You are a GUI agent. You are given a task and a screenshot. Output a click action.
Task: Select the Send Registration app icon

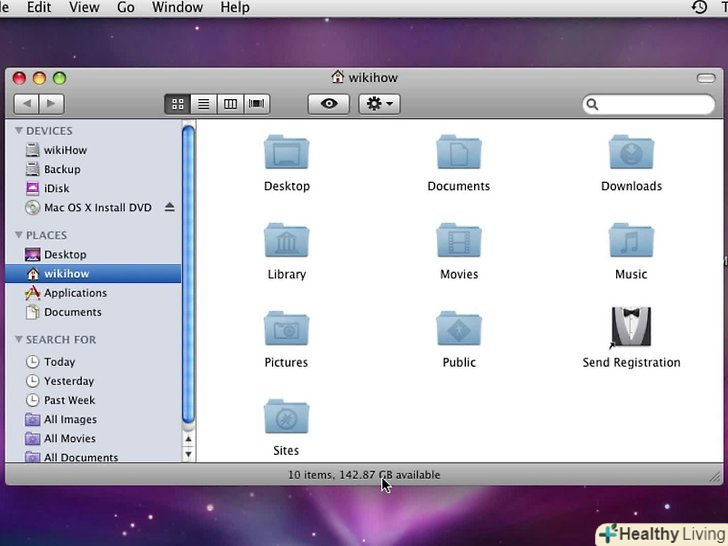[x=631, y=328]
